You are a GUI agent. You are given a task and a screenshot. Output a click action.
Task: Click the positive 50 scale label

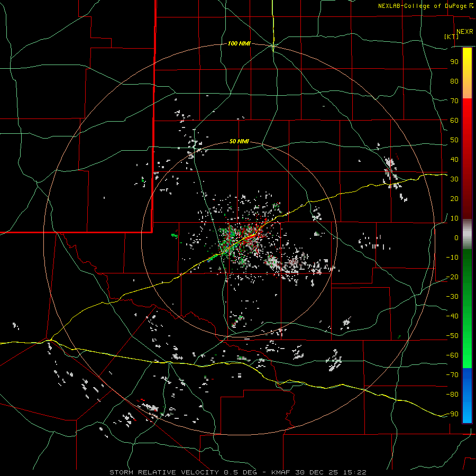454,140
